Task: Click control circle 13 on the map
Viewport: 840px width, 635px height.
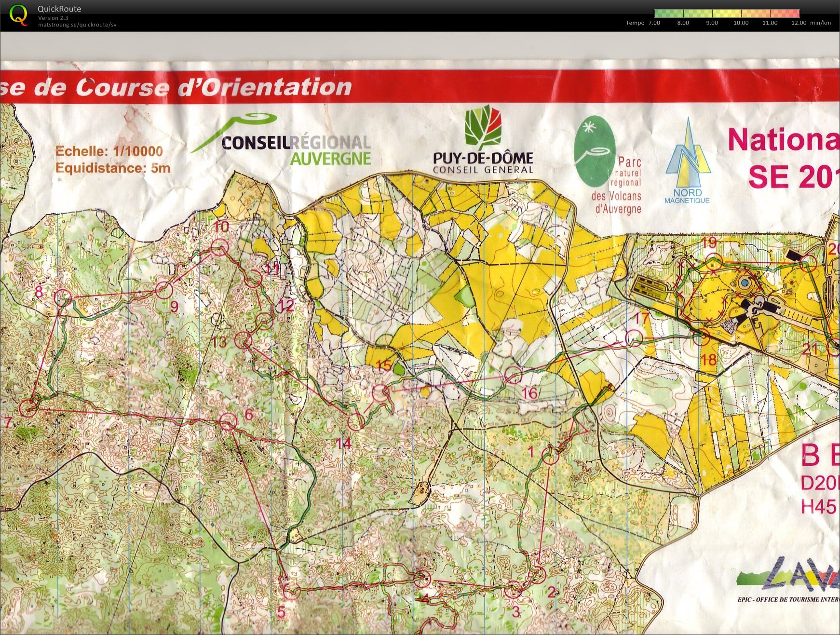Action: [x=244, y=340]
